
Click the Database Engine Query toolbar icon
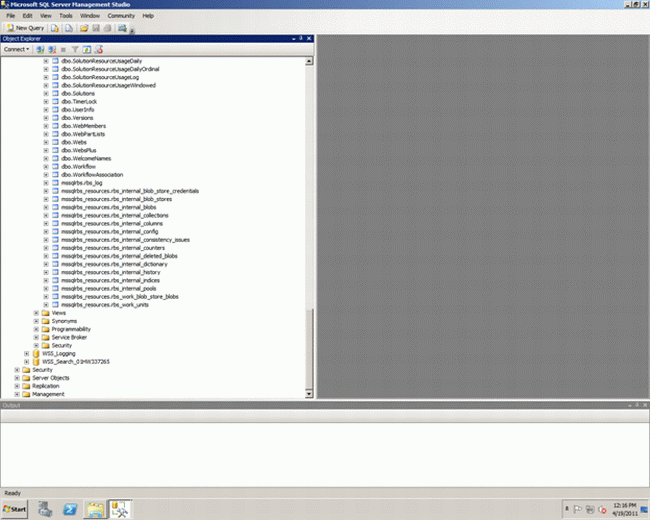pyautogui.click(x=55, y=28)
